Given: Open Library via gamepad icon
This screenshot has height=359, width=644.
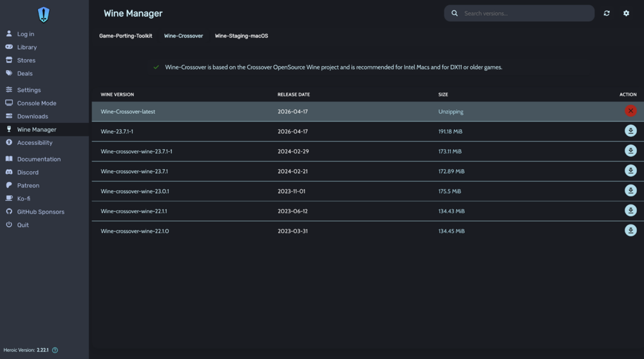Looking at the screenshot, I should [9, 47].
